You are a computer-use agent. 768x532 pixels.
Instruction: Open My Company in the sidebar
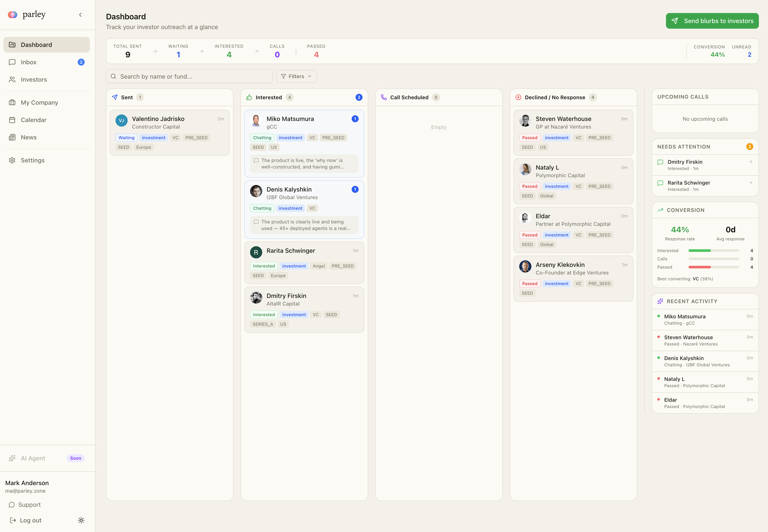click(x=47, y=102)
